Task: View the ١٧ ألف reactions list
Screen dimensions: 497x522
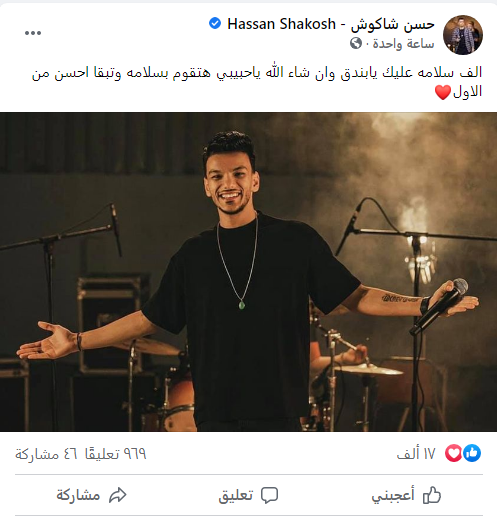Action: coord(416,454)
